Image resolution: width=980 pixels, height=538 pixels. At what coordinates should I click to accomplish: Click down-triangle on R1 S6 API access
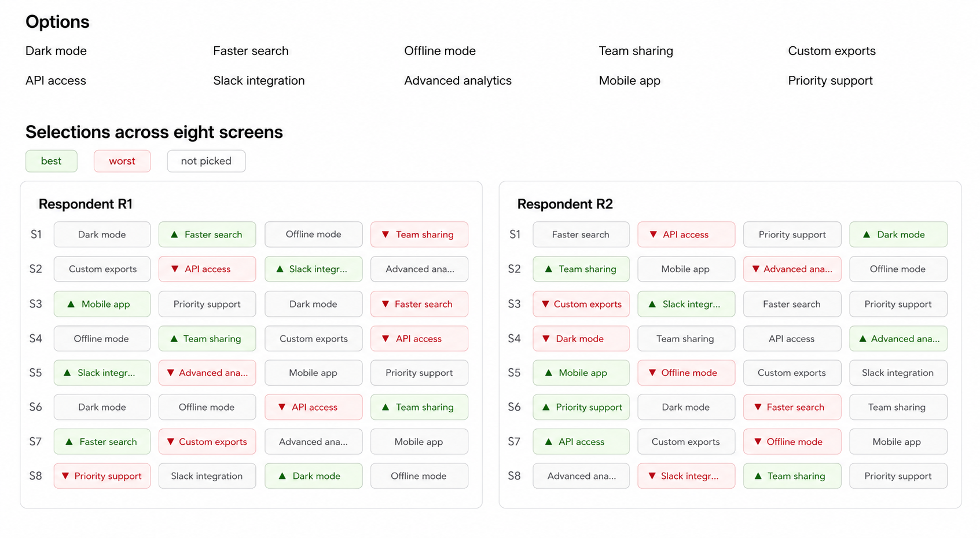[282, 407]
